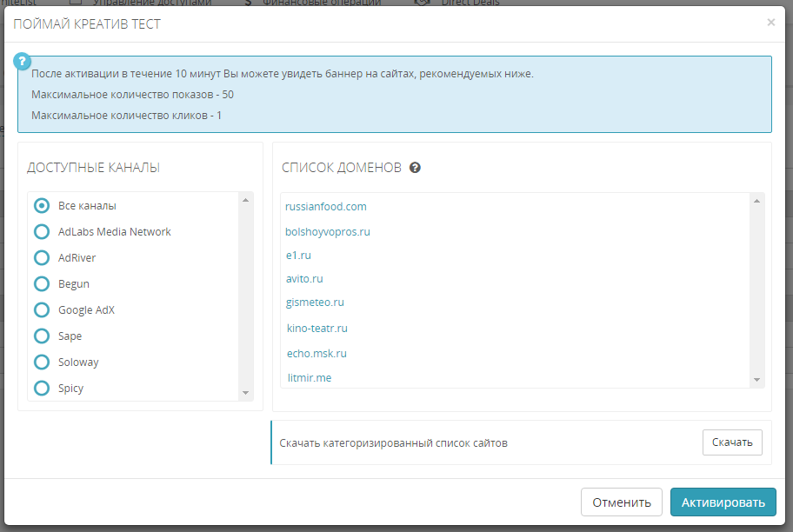The height and width of the screenshot is (532, 793).
Task: Close the Поймай креатив тест dialog
Action: [770, 23]
